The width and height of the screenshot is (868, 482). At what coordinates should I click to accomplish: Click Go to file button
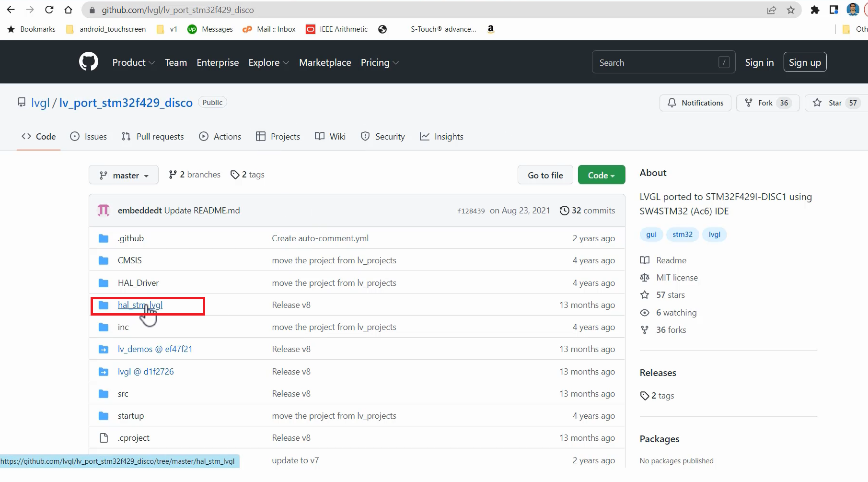click(x=545, y=175)
